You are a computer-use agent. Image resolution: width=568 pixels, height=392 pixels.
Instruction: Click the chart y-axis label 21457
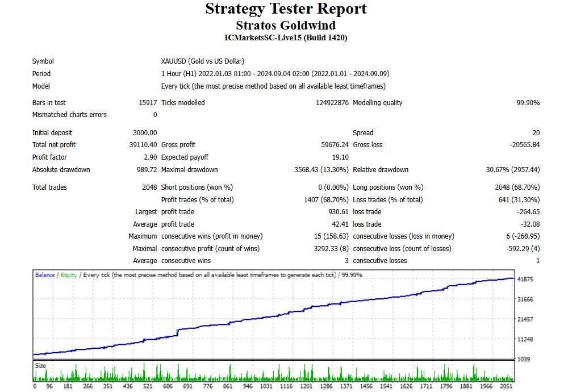(525, 319)
